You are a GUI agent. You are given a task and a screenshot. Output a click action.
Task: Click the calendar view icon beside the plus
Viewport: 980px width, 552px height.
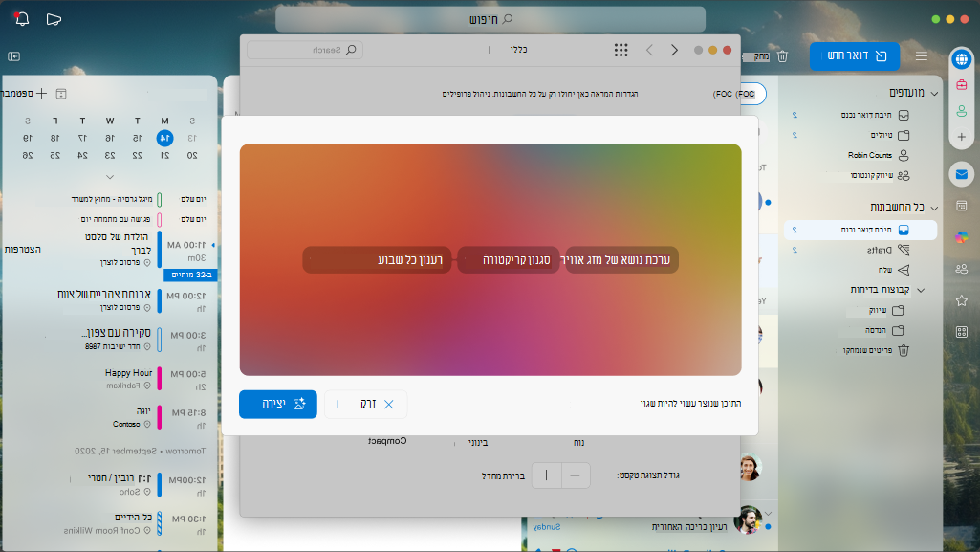coord(61,93)
